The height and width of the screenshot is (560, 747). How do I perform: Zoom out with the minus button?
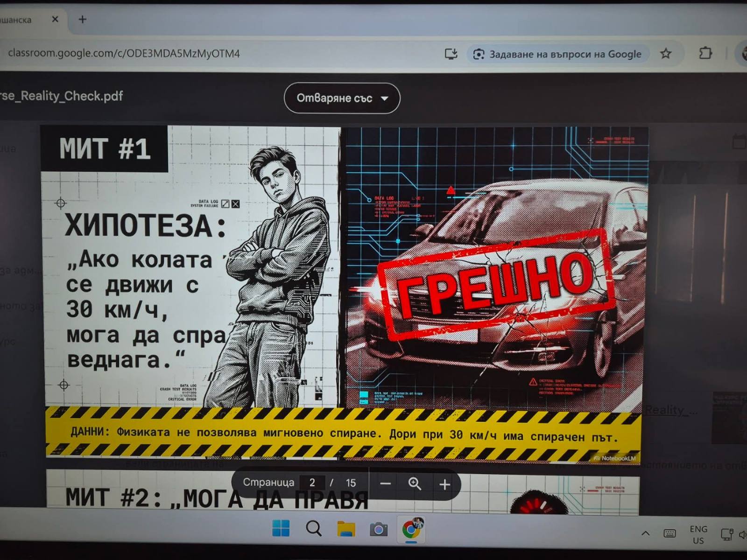pos(385,484)
